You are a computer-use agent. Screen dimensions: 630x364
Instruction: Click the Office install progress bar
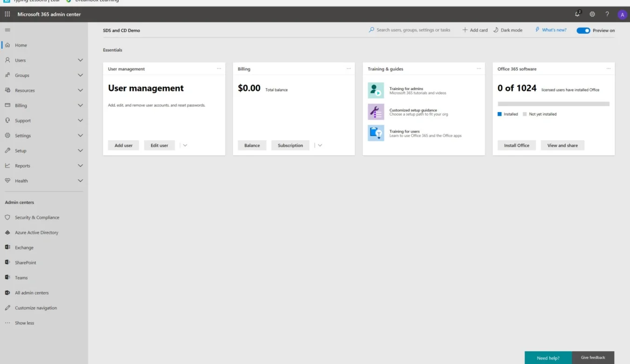tap(553, 104)
